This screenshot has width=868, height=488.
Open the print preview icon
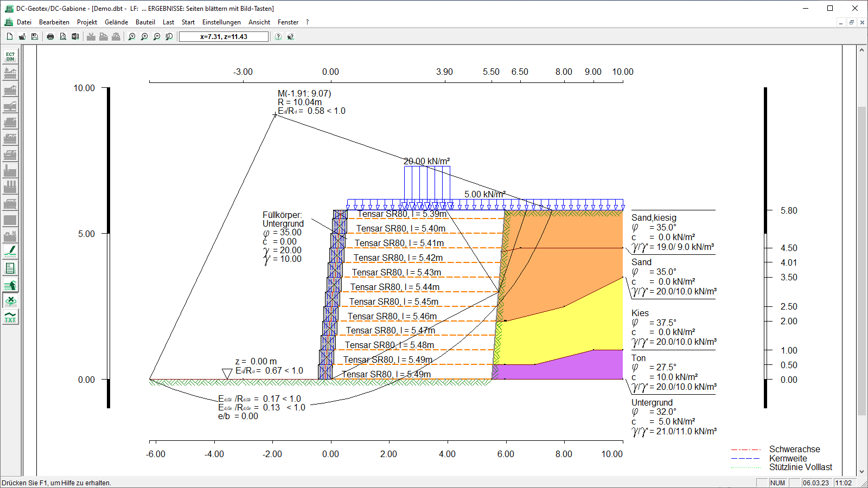click(63, 36)
